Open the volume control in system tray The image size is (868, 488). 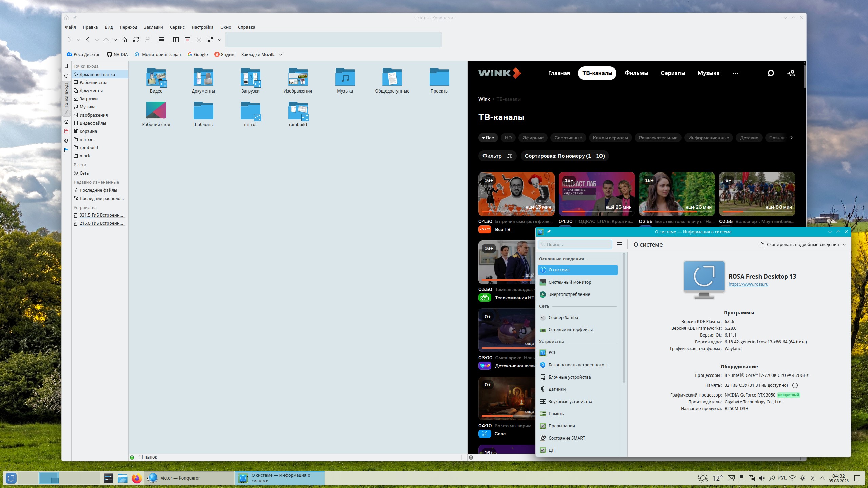(762, 478)
